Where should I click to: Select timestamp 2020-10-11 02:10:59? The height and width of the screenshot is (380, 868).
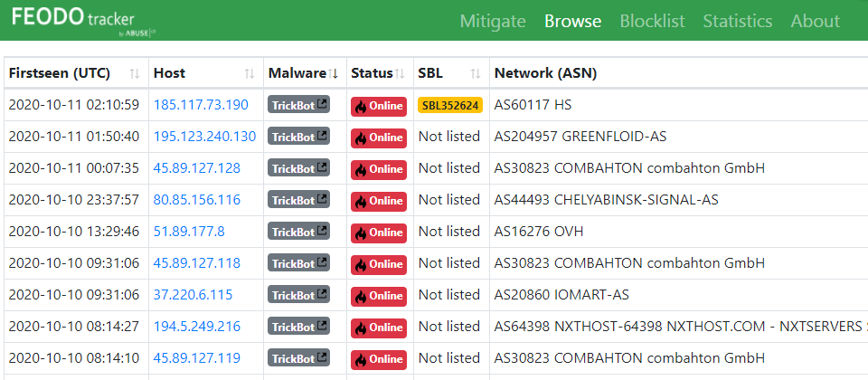point(73,105)
